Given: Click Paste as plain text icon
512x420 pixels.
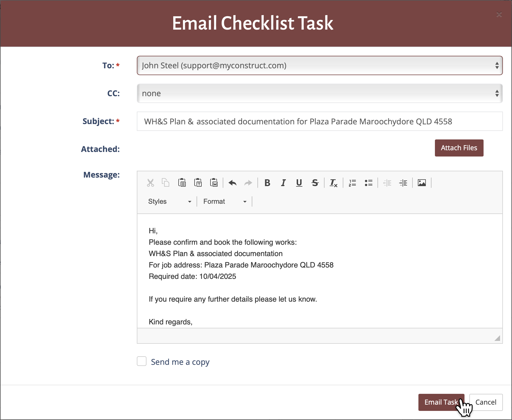Looking at the screenshot, I should coord(198,183).
